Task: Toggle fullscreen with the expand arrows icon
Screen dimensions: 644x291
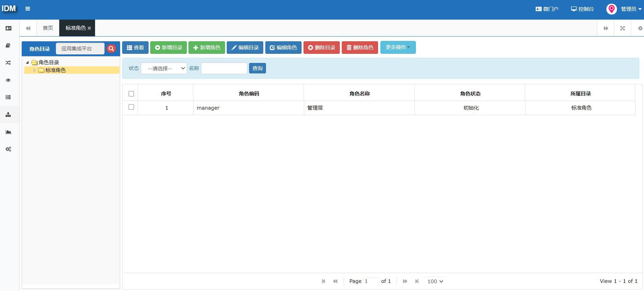Action: tap(622, 28)
